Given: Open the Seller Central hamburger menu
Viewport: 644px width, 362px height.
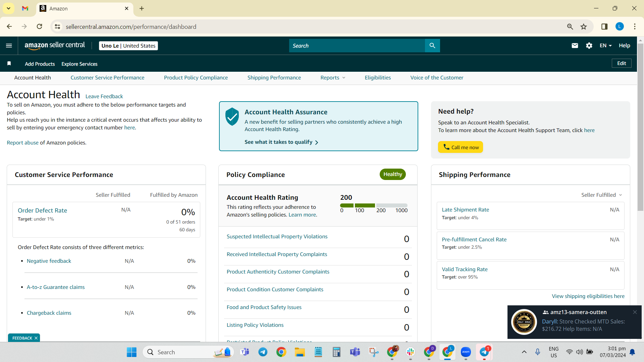Looking at the screenshot, I should click(x=9, y=46).
